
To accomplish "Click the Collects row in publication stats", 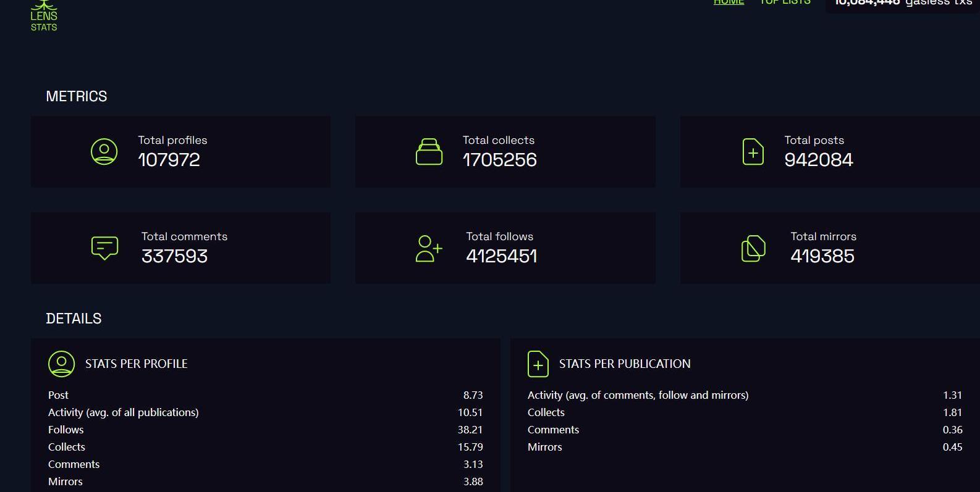I will click(x=546, y=412).
